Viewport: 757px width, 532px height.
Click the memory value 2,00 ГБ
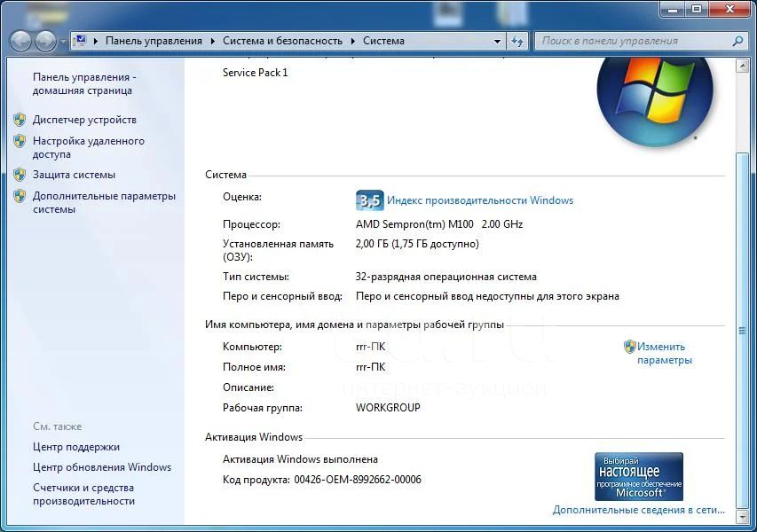372,244
